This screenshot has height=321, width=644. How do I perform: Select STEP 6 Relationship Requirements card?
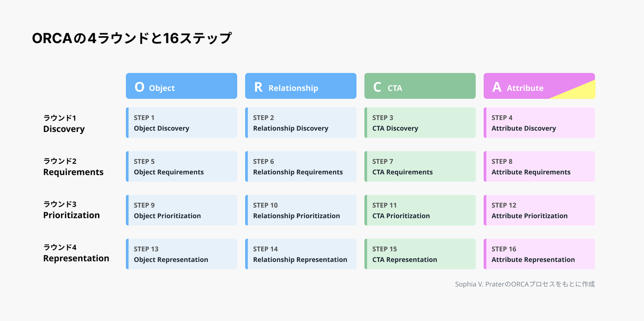point(301,166)
